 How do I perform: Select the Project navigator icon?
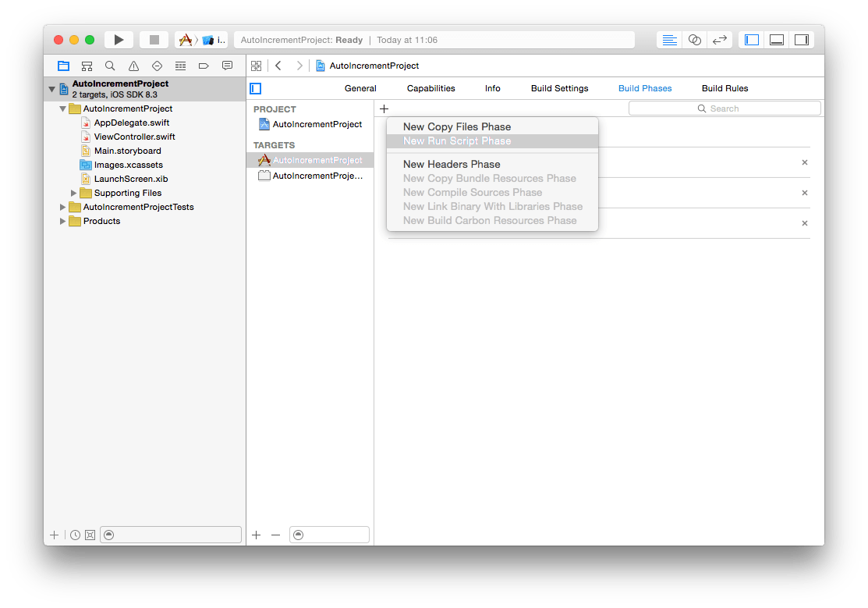(64, 66)
